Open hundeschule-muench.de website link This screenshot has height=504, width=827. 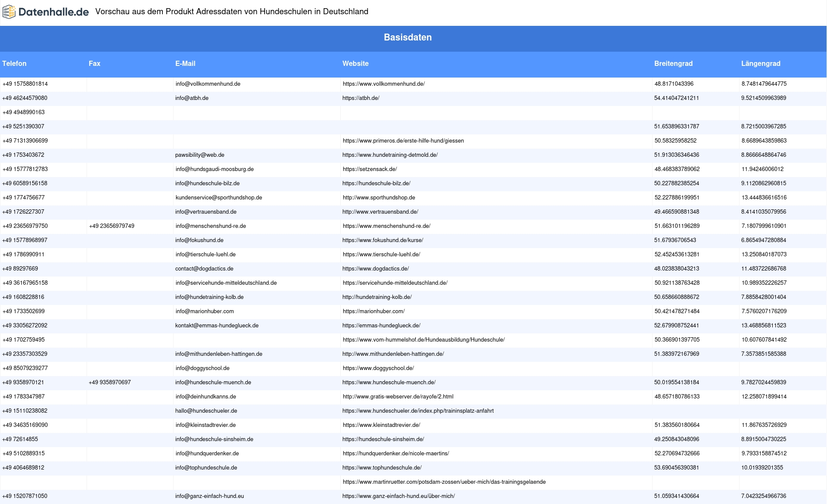[x=389, y=383]
